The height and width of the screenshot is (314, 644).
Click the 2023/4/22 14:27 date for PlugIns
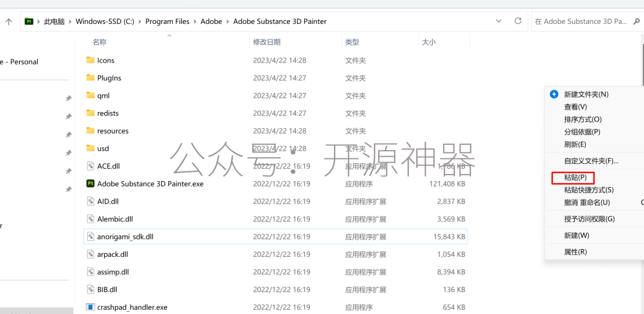tap(280, 78)
